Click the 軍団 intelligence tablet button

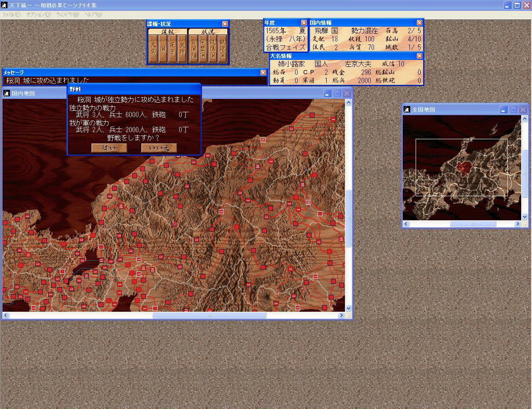tap(172, 49)
